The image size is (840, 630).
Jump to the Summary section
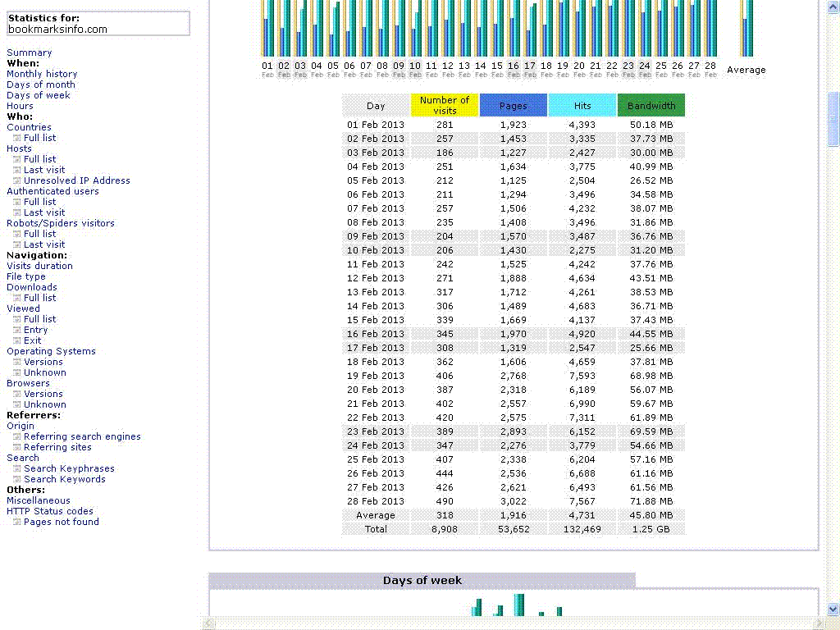pyautogui.click(x=29, y=52)
